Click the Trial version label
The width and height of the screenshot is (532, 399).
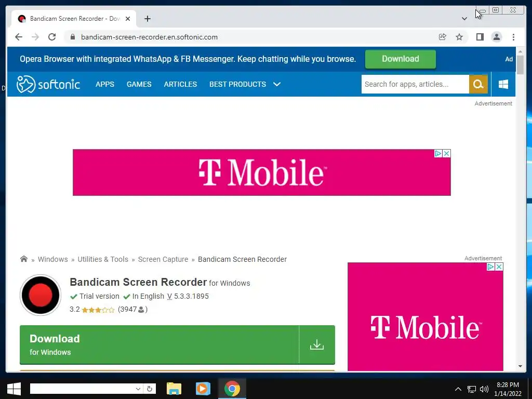click(99, 296)
